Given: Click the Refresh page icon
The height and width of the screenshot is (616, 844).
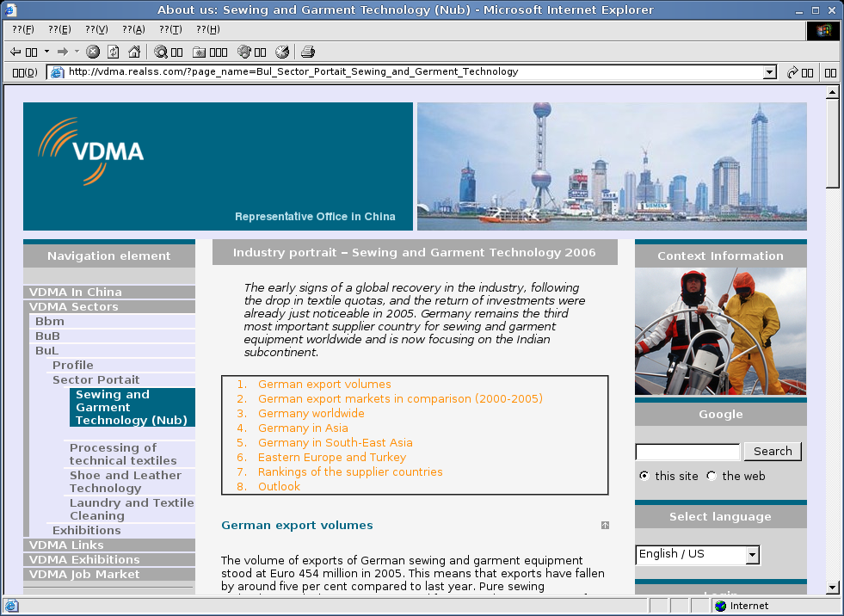Looking at the screenshot, I should pyautogui.click(x=113, y=52).
